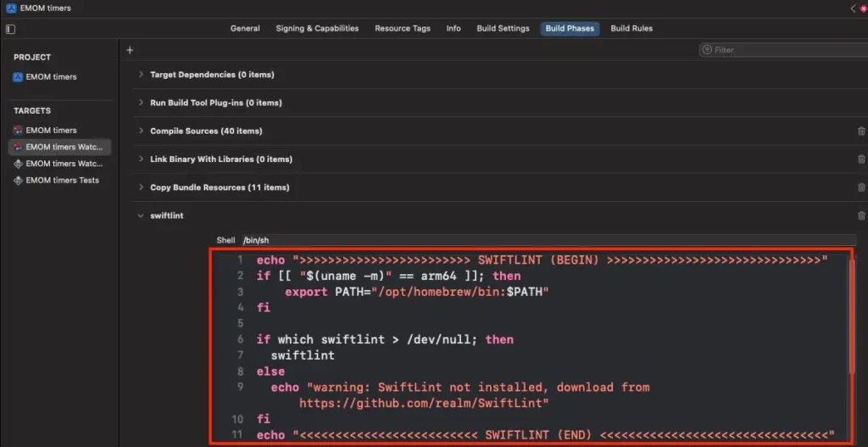Toggle the sidebar panel icon
Image resolution: width=868 pixels, height=447 pixels.
tap(10, 30)
